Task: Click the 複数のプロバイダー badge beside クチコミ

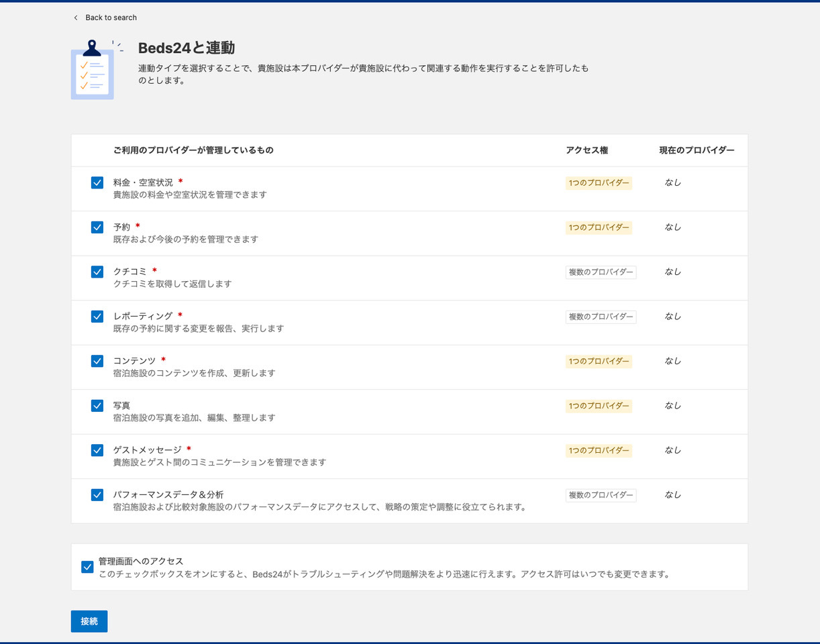Action: (x=601, y=272)
